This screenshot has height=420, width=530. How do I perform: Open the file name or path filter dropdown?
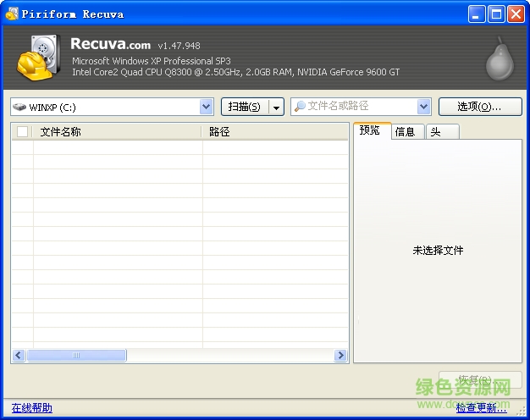coord(424,107)
